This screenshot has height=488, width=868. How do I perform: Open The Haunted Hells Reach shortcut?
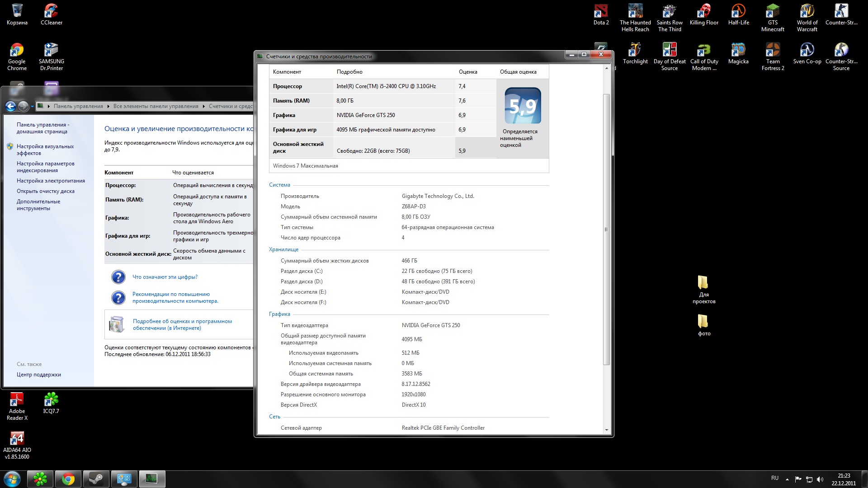coord(635,18)
